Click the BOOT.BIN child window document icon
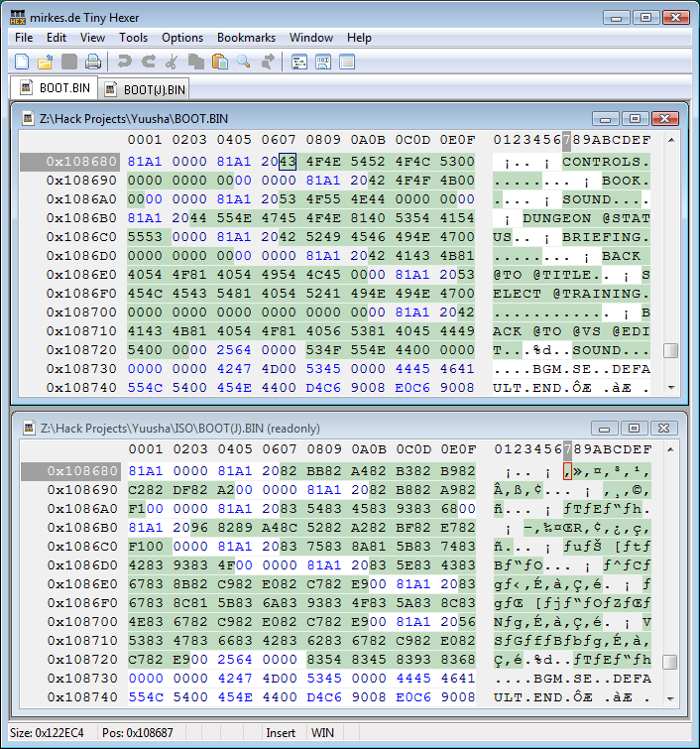The height and width of the screenshot is (749, 700). pos(28,118)
